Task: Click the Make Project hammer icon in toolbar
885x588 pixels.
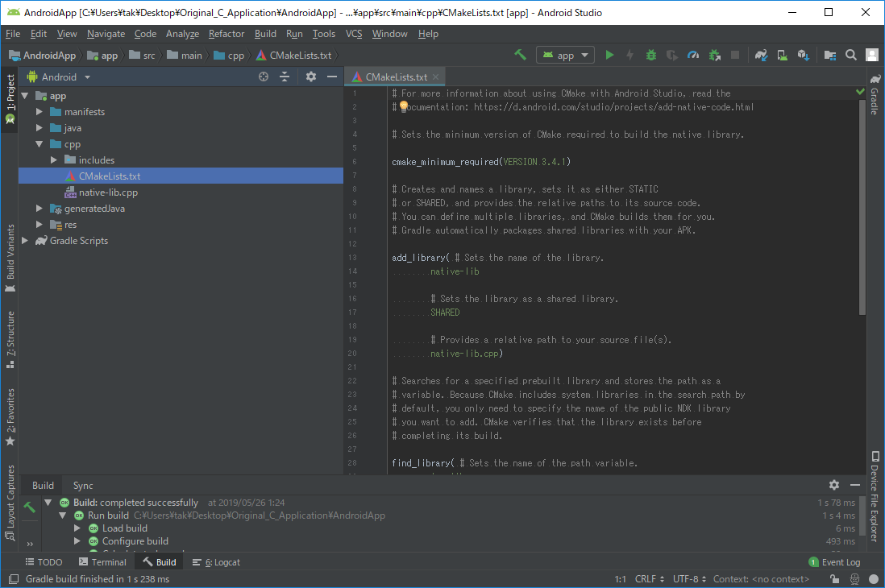Action: coord(520,55)
